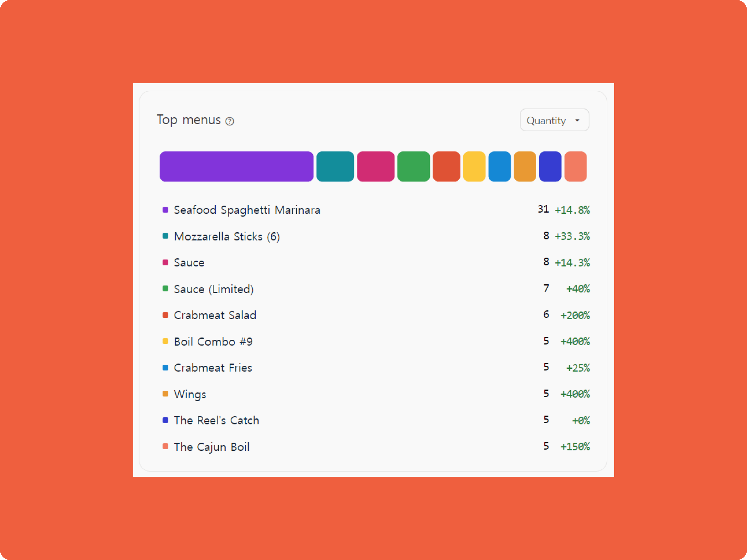The height and width of the screenshot is (560, 747).
Task: Select The Cajun Boil entry
Action: coord(211,447)
